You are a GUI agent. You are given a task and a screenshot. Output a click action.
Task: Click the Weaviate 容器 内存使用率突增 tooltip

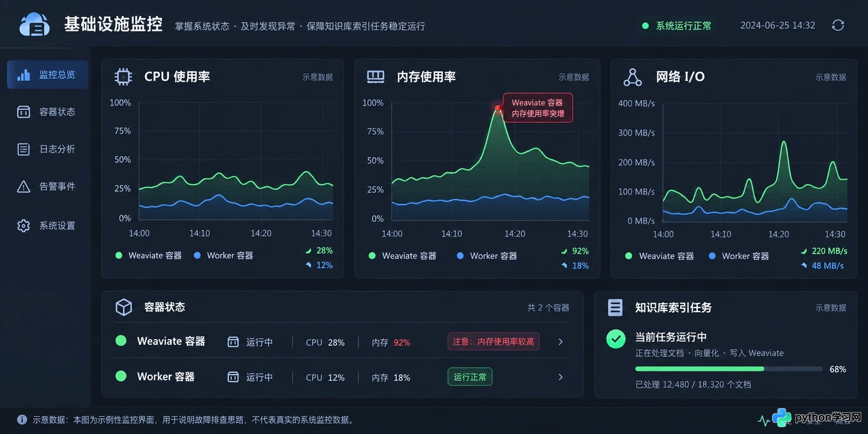(x=538, y=108)
